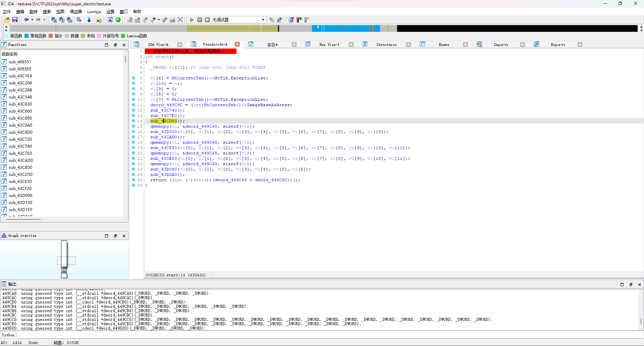Open the 调试器 menu
Screen dimensions: 644x346
pos(76,12)
